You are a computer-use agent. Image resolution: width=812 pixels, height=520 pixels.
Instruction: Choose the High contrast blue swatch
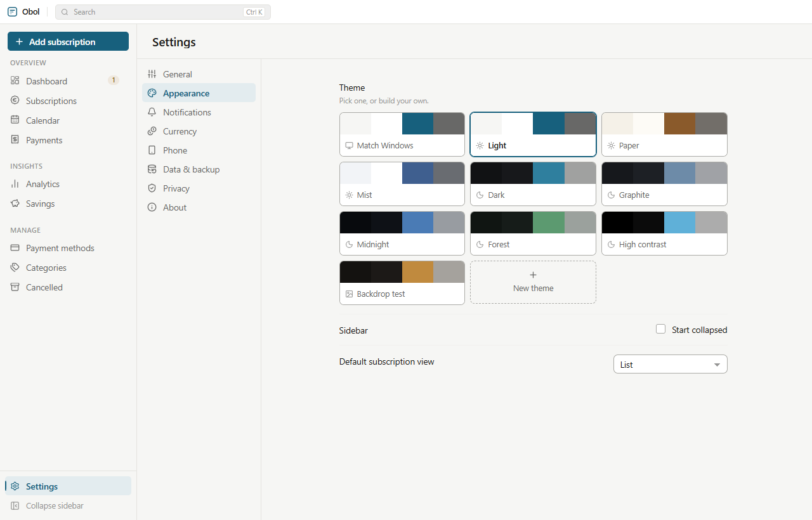point(679,223)
